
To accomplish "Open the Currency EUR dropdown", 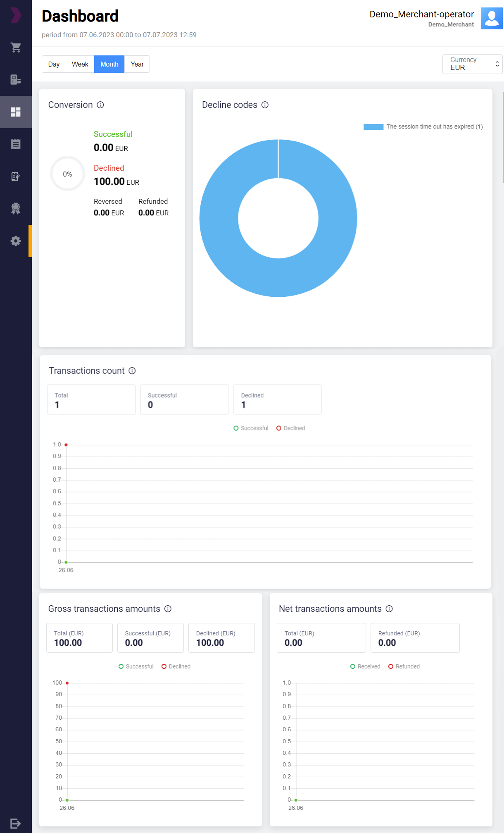I will 472,64.
